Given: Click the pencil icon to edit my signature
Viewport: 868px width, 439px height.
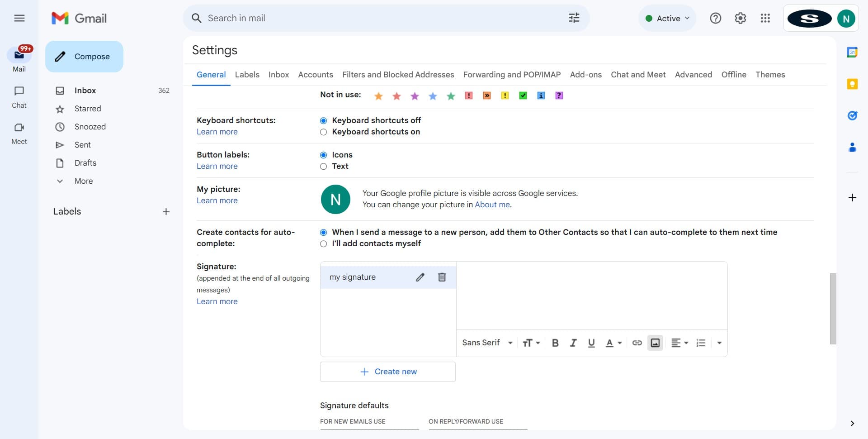Looking at the screenshot, I should click(420, 277).
